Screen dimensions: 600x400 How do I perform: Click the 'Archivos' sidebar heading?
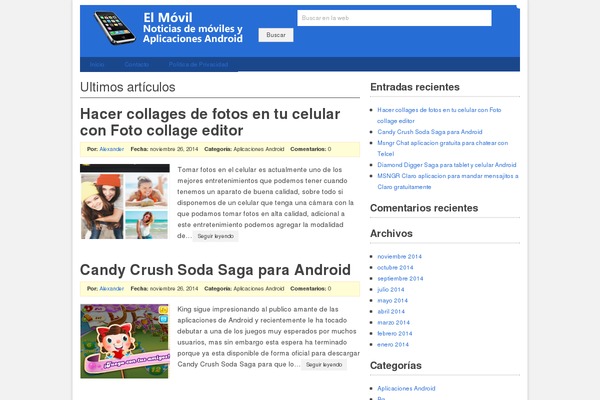point(391,233)
